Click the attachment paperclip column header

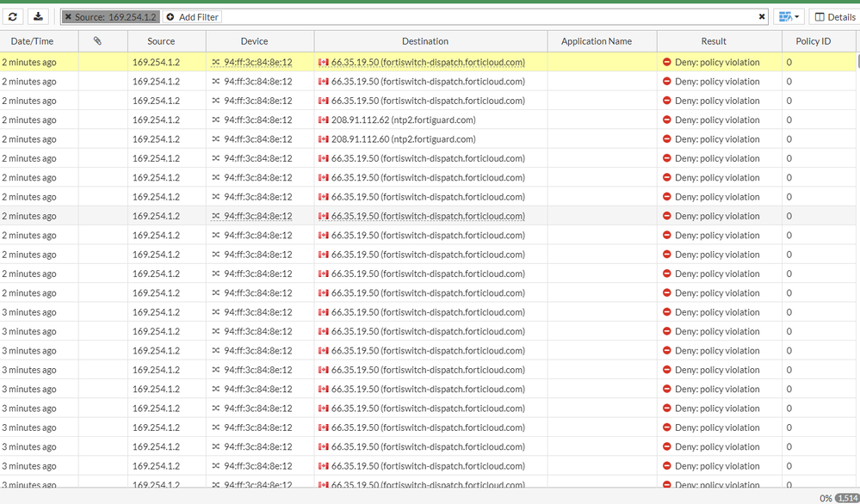[x=97, y=41]
